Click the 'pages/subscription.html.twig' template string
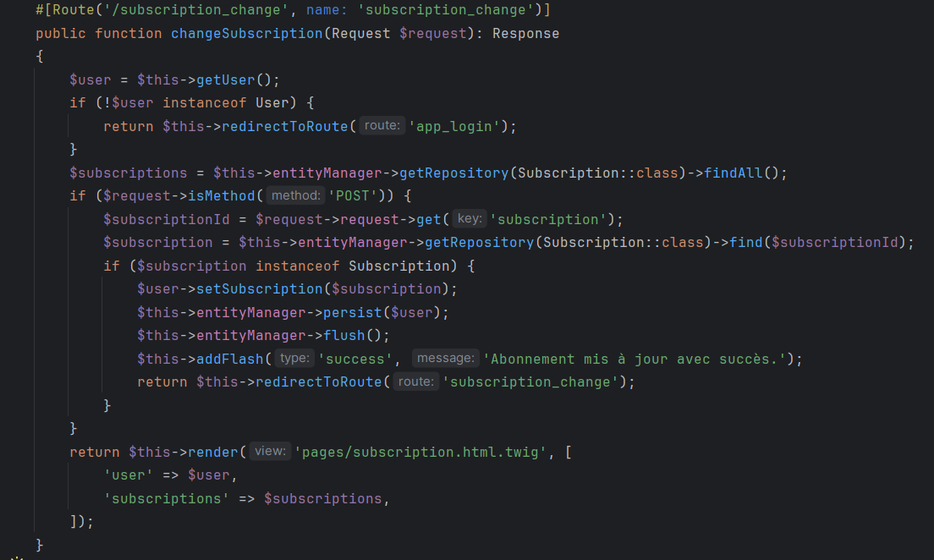This screenshot has width=934, height=560. pyautogui.click(x=422, y=452)
